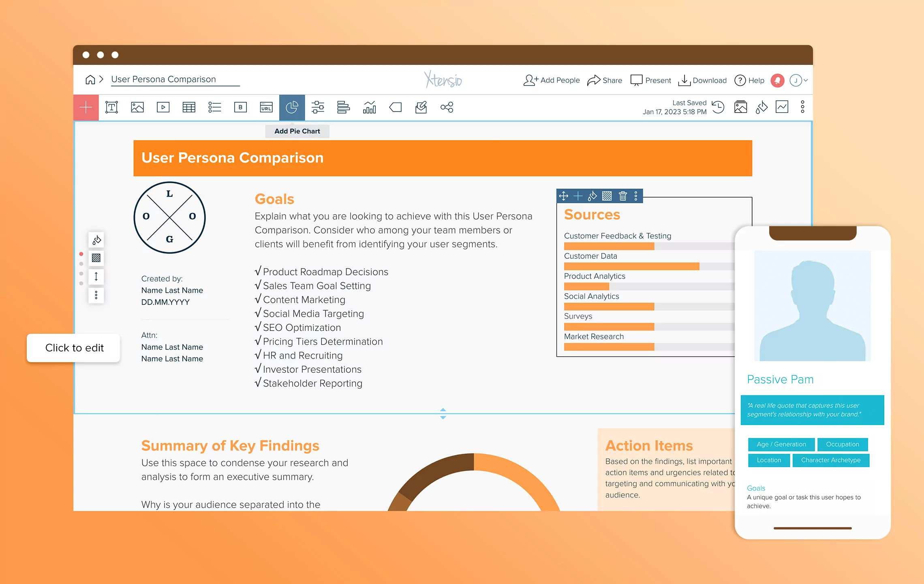Insert a video module
This screenshot has width=924, height=584.
coord(163,107)
